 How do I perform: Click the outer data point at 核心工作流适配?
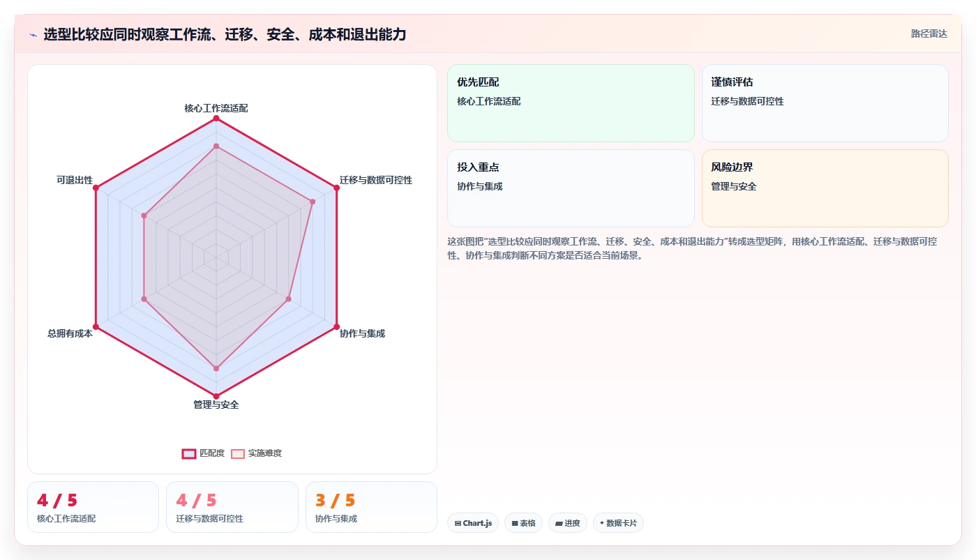tap(216, 119)
